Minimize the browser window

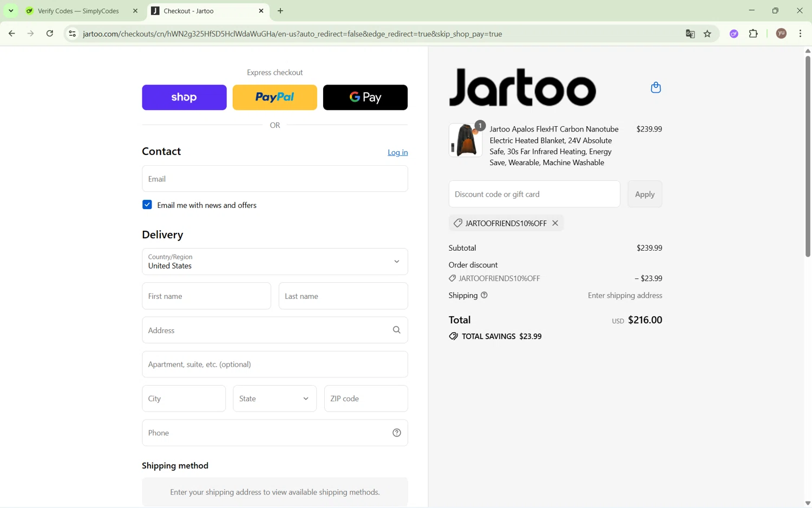coord(752,11)
